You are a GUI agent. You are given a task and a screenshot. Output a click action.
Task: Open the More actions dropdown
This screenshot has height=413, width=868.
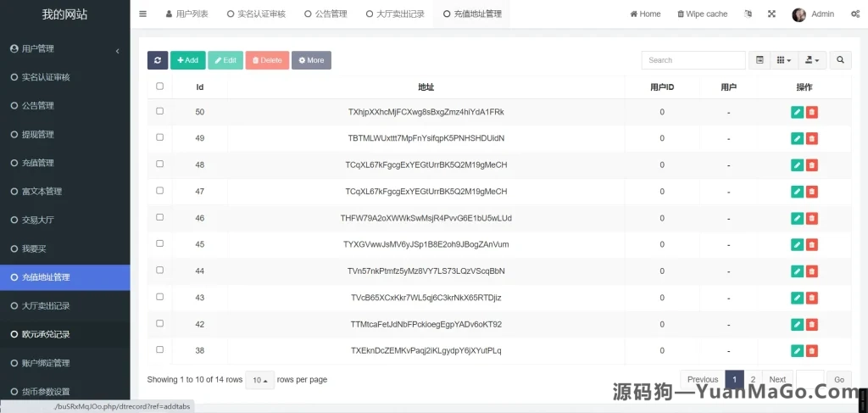[x=312, y=60]
